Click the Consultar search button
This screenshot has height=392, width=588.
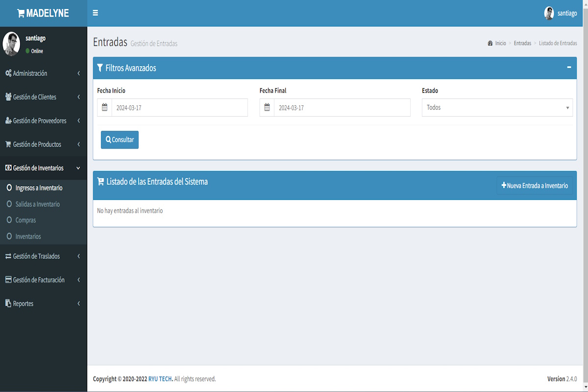120,140
